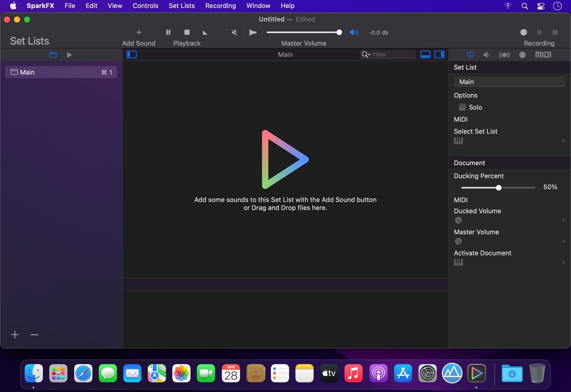Click the Remove Set List minus button
The image size is (571, 392).
pyautogui.click(x=34, y=335)
